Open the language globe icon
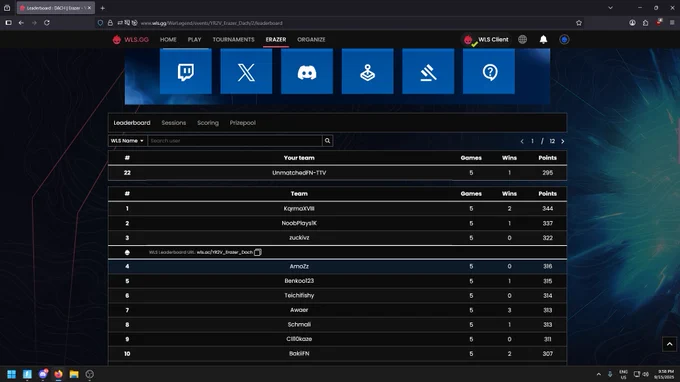680x382 pixels. [x=523, y=39]
